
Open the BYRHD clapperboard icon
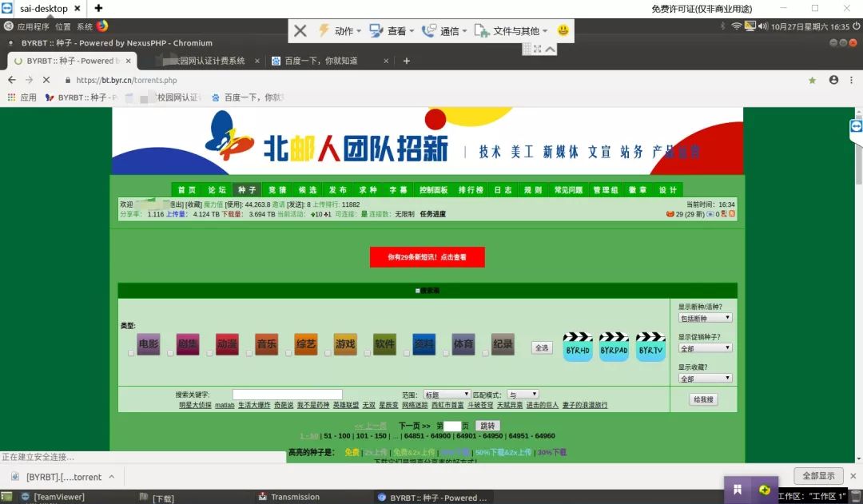578,347
